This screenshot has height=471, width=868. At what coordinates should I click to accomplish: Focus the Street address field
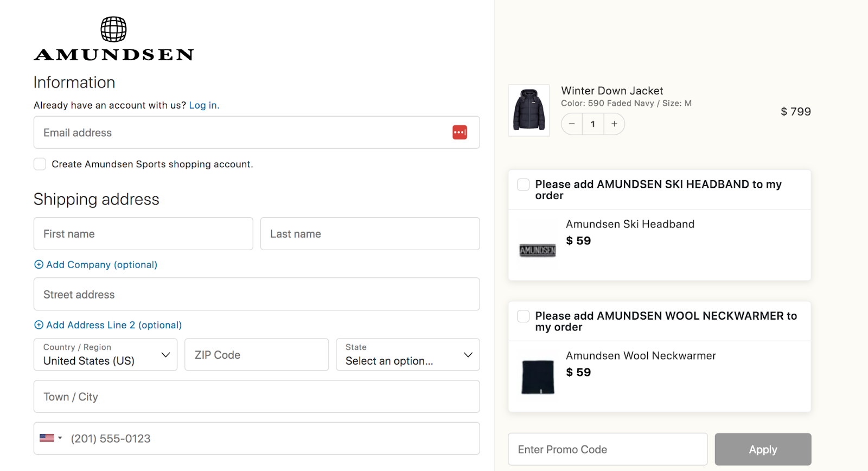coord(257,294)
